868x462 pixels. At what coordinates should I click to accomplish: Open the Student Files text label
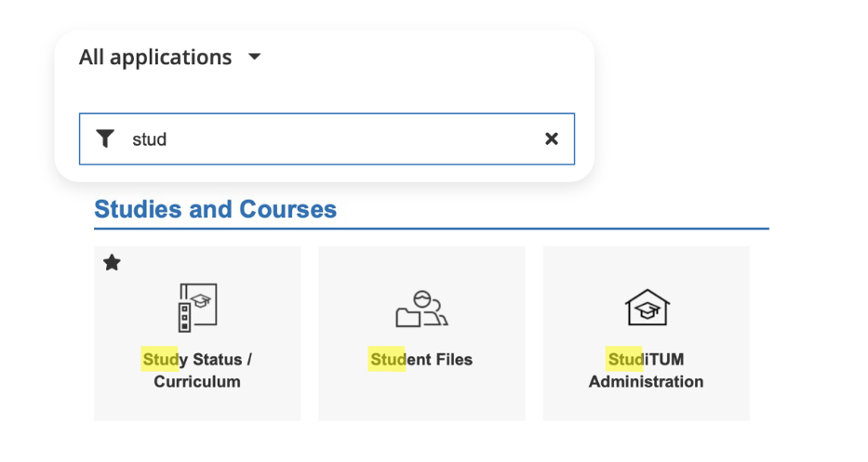(421, 360)
